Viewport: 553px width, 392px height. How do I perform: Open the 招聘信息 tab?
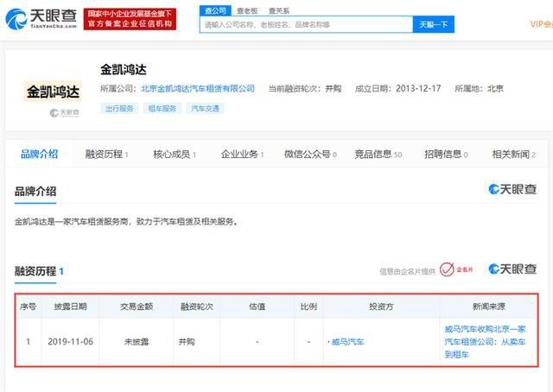[446, 154]
